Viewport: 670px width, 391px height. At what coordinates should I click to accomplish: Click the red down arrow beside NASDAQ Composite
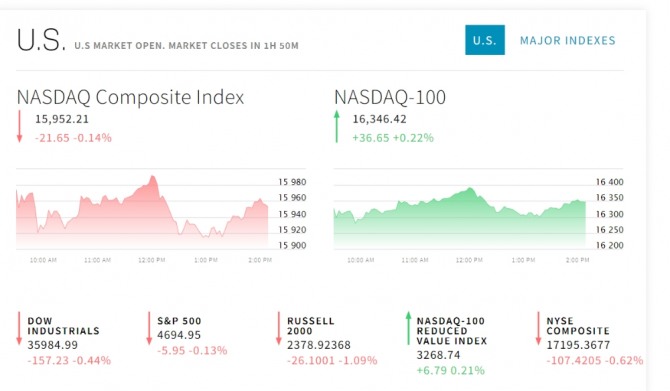pos(19,126)
